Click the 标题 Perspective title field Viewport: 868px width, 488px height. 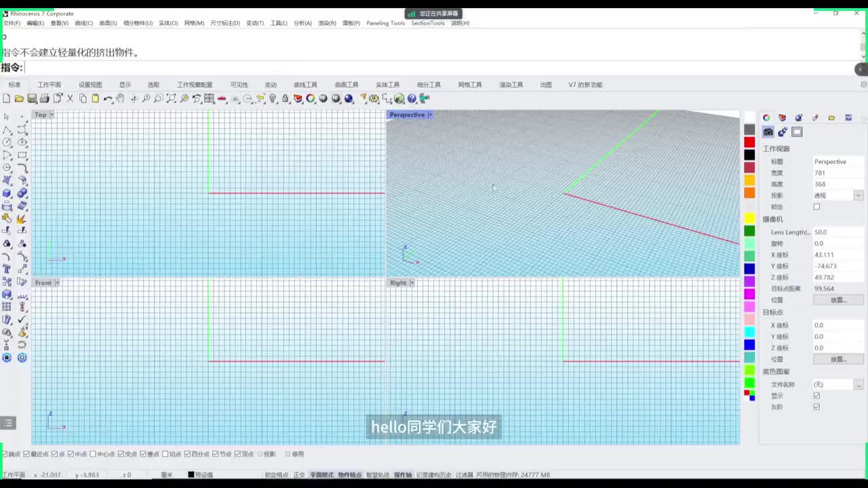pos(838,161)
